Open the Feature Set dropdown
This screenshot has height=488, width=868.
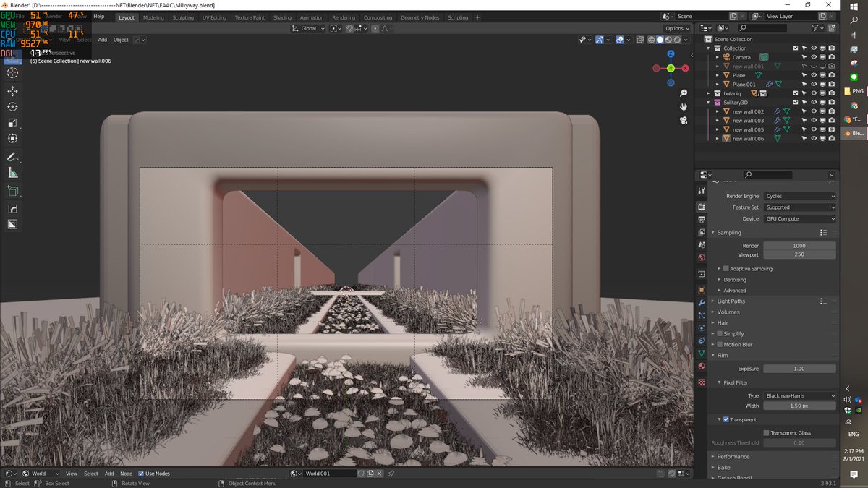tap(799, 207)
